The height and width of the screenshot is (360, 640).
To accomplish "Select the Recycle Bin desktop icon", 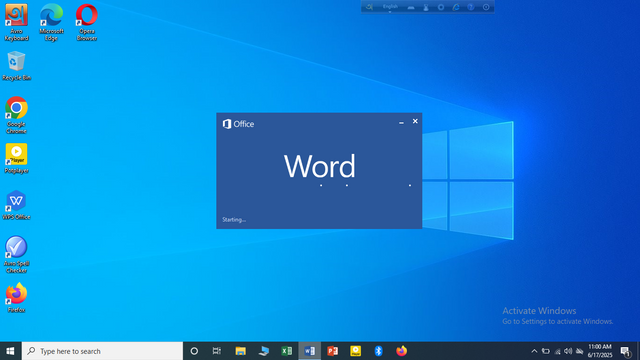I will coord(16,66).
